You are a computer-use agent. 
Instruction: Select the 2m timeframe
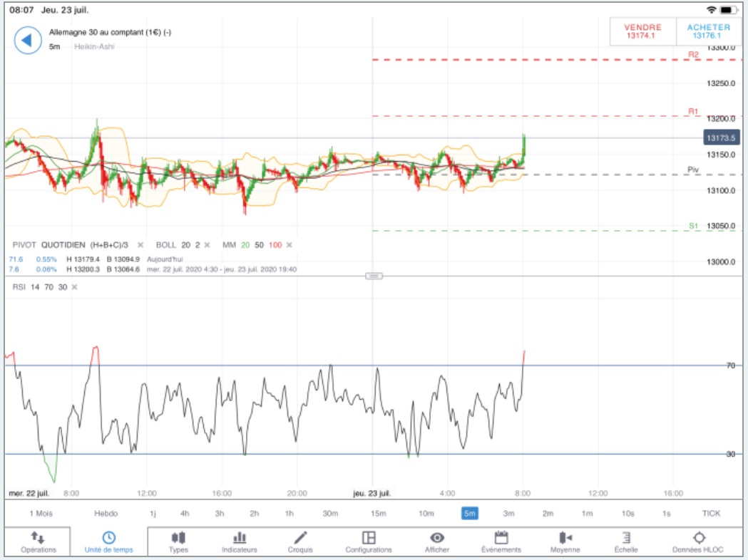point(548,513)
